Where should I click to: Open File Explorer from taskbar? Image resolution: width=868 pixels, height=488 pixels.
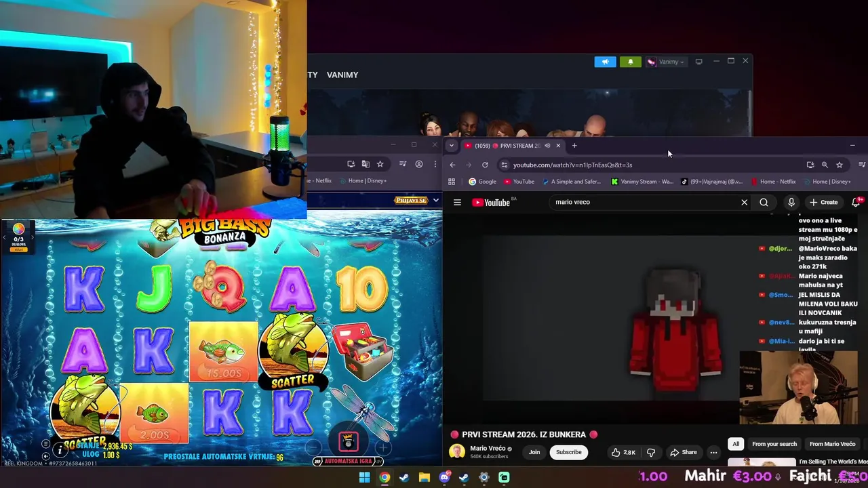[424, 477]
